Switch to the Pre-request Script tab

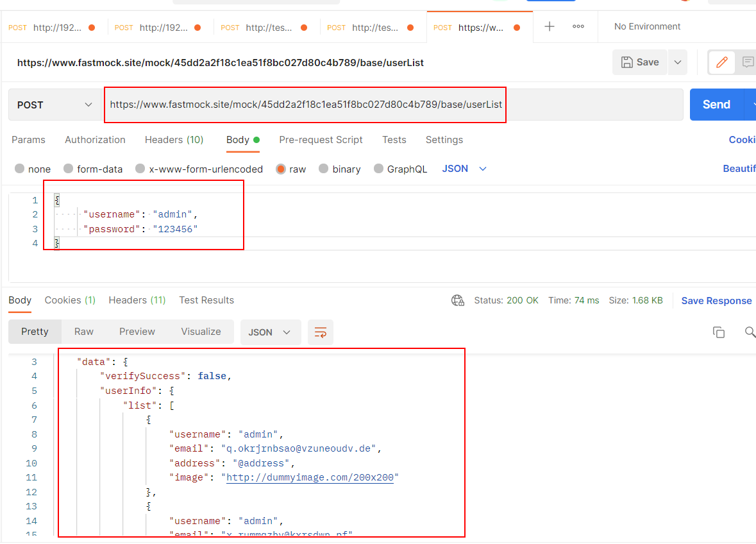coord(321,140)
